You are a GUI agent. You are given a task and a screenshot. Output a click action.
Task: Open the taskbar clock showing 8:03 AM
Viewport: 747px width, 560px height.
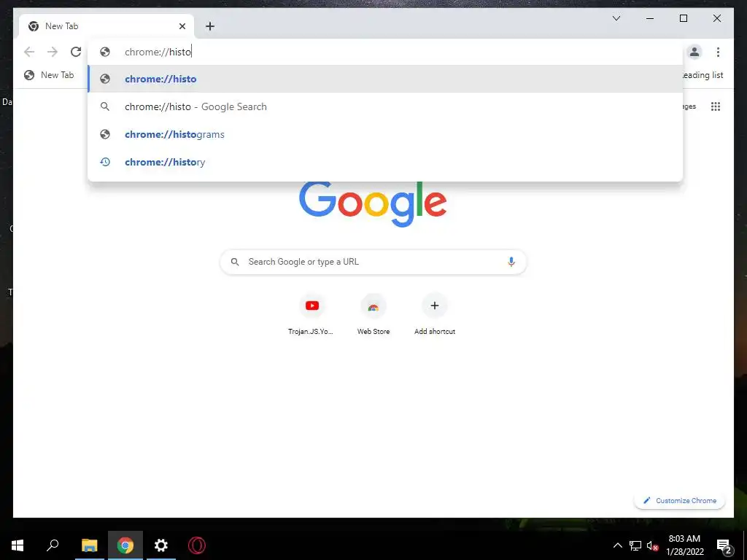(x=684, y=545)
